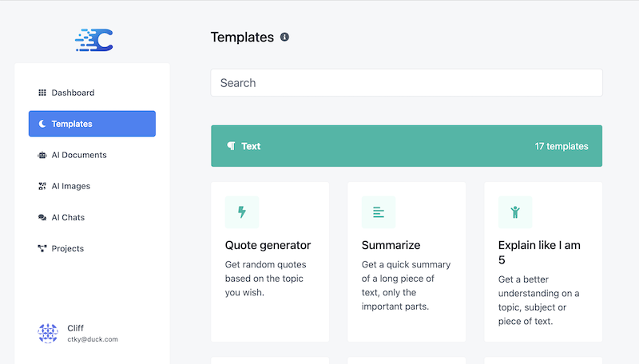Click the Quote generator lightning icon
This screenshot has height=364, width=639.
pos(242,212)
